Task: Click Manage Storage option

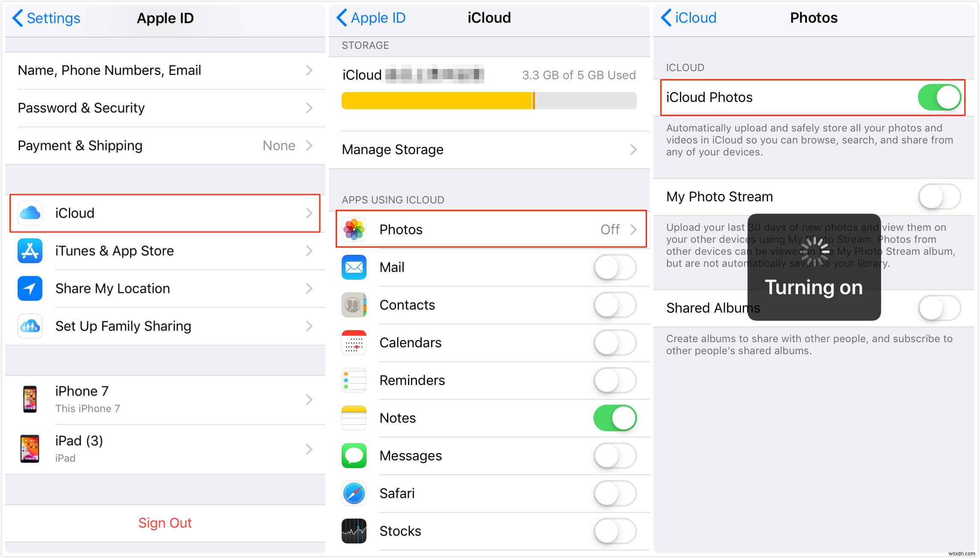Action: point(489,149)
